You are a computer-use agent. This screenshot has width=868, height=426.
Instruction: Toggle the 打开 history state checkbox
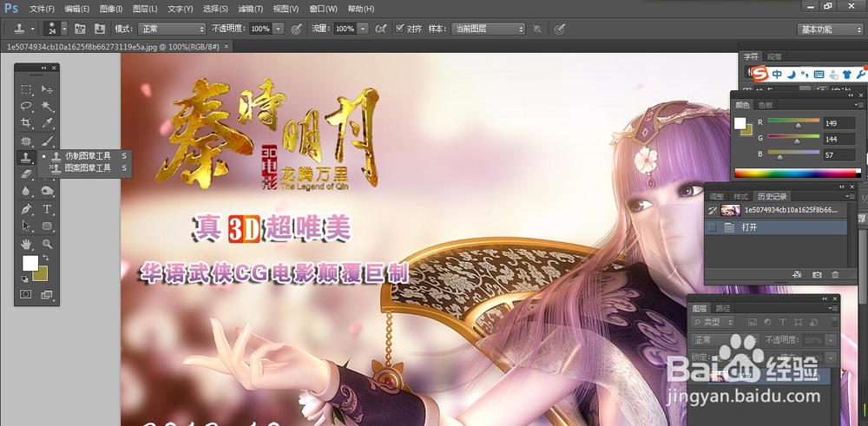[x=712, y=227]
